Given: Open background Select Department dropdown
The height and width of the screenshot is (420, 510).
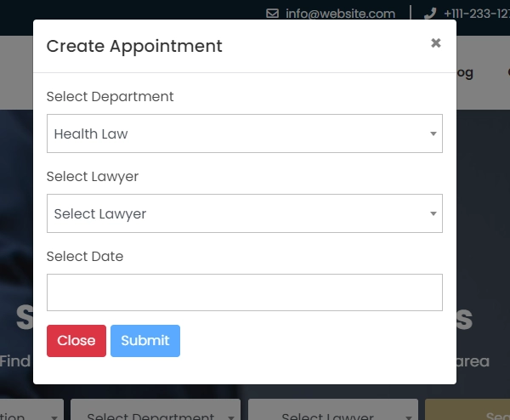Looking at the screenshot, I should (156, 410).
